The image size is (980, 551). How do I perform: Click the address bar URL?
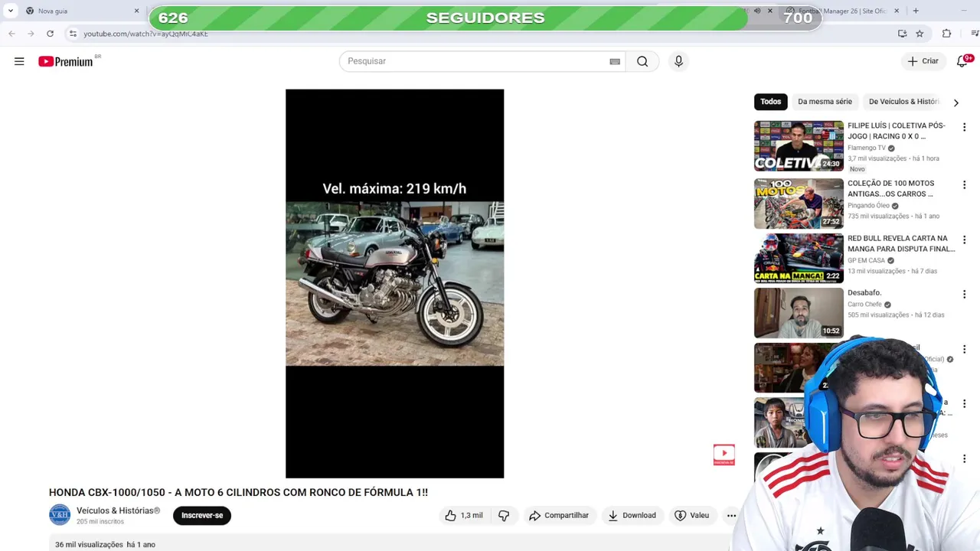point(145,34)
